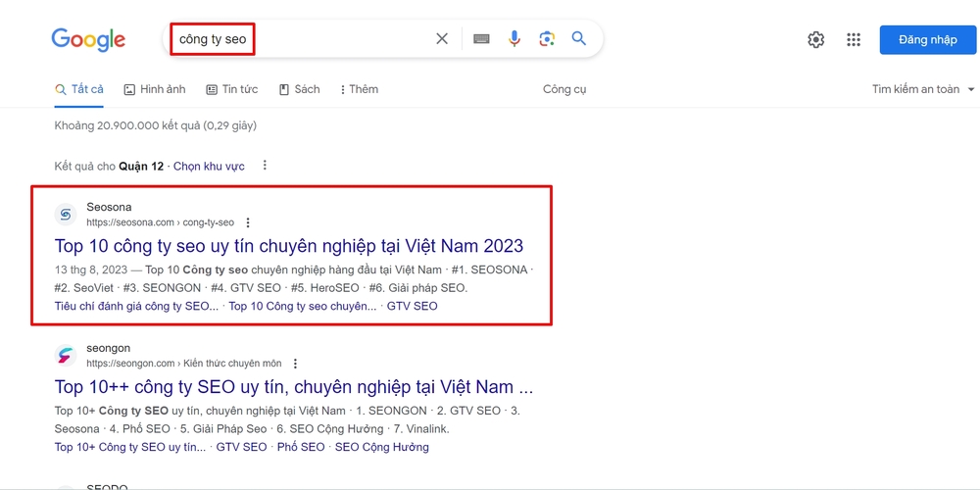Open the Top 10 Công ty seo chuyên... sitelink

tap(303, 306)
